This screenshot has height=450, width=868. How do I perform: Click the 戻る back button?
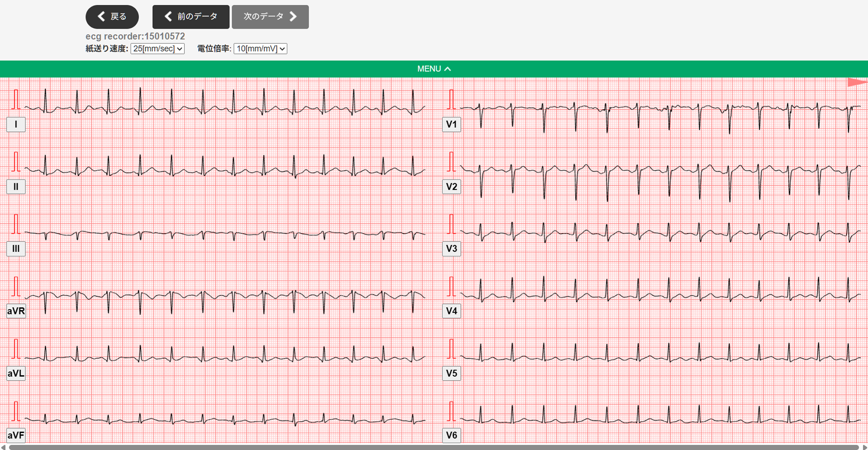tap(112, 17)
